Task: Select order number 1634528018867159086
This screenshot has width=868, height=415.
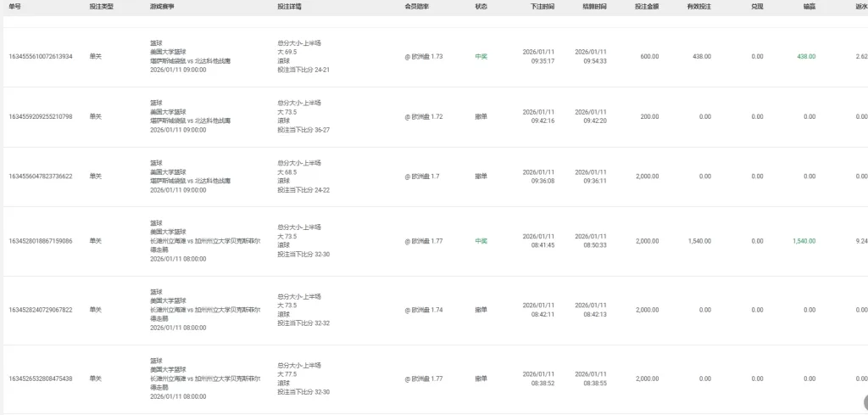Action: pyautogui.click(x=41, y=241)
